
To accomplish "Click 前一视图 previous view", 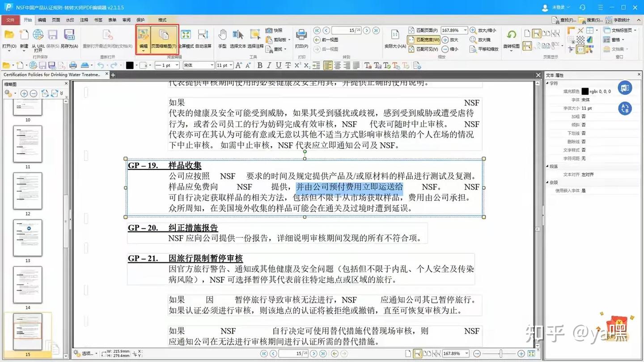I will coord(326,40).
